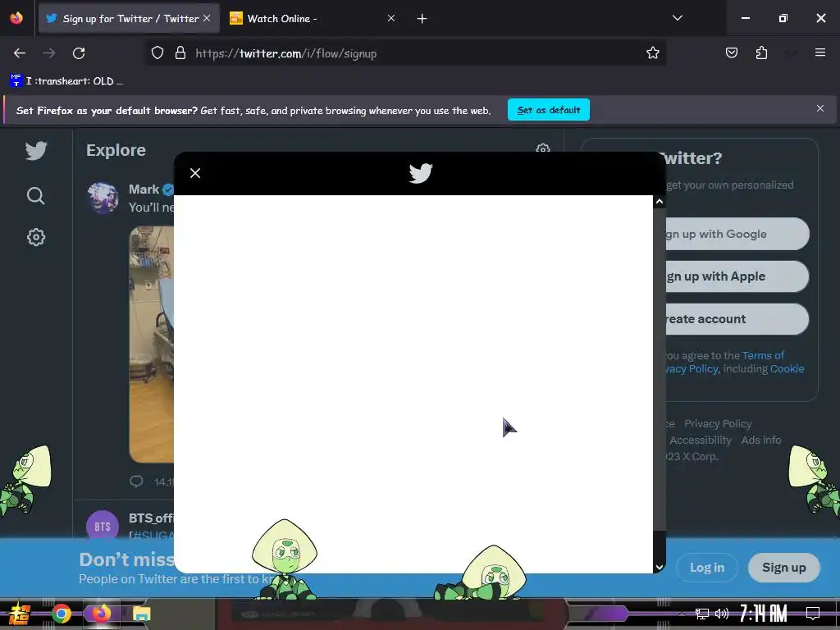Open the notification center icon
840x630 pixels.
pyautogui.click(x=813, y=614)
